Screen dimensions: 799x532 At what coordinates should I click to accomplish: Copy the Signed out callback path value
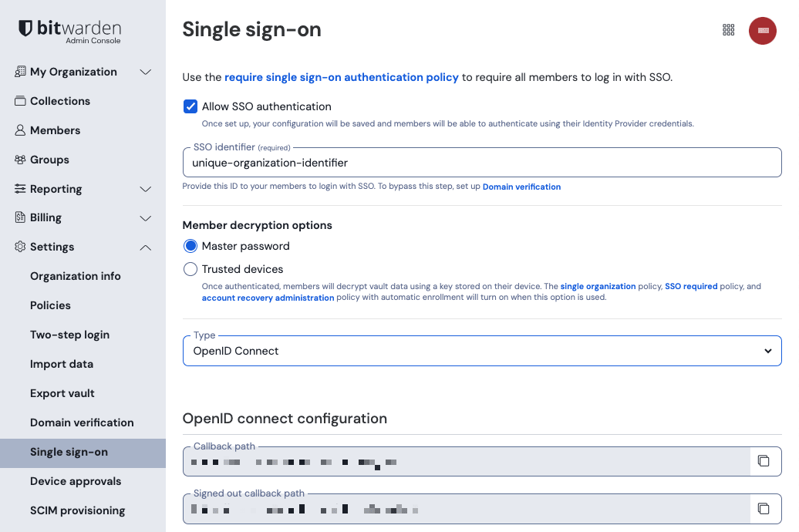(x=764, y=509)
